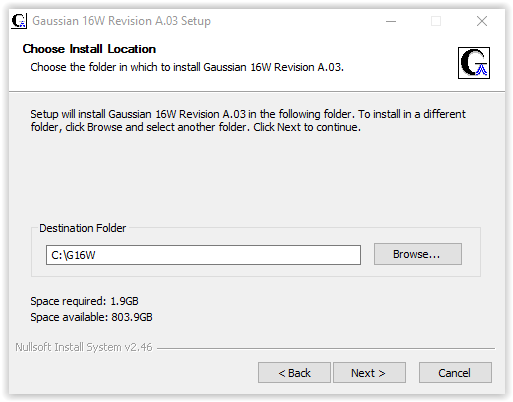
Task: Click the Gaussian logo icon in title bar
Action: [x=19, y=21]
